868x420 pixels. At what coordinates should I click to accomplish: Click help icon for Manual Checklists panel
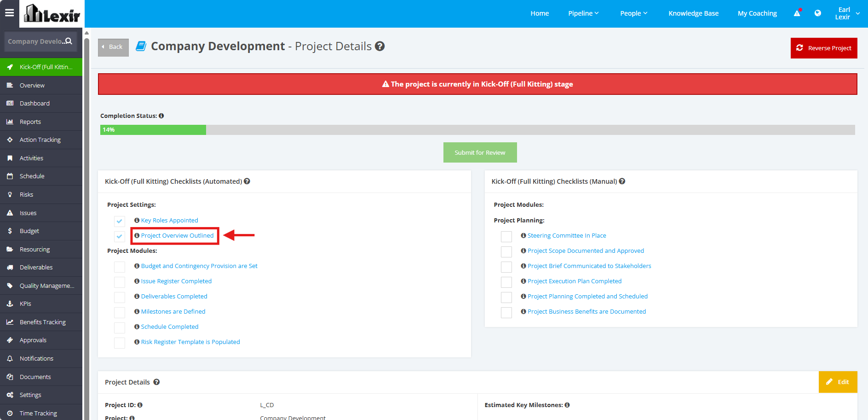pyautogui.click(x=622, y=181)
